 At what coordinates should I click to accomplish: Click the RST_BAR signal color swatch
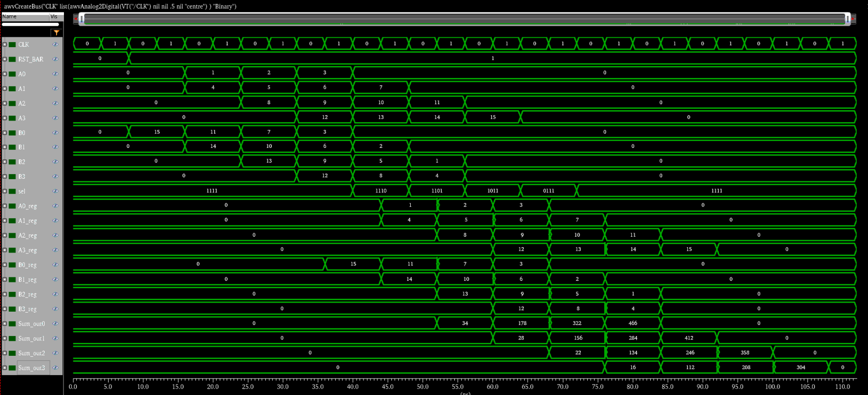pos(12,59)
